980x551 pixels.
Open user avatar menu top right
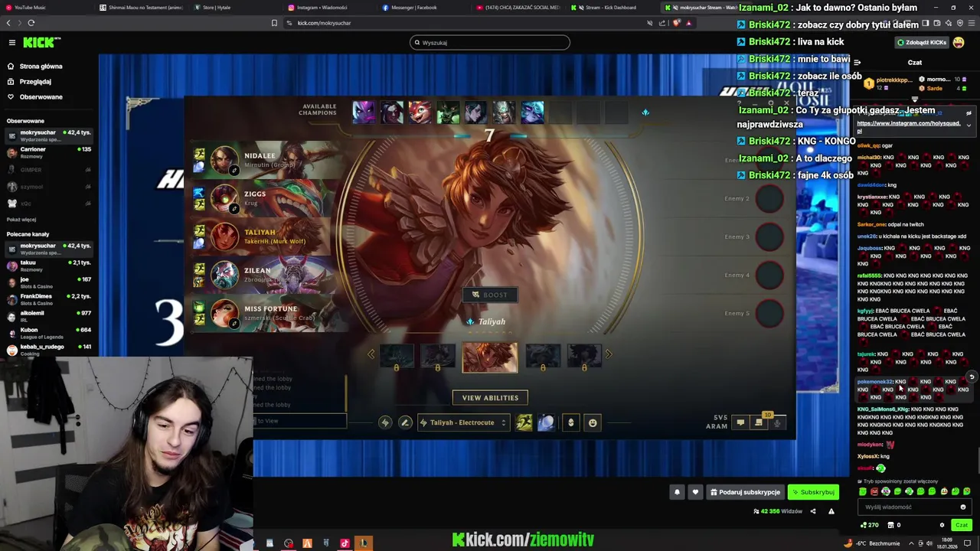coord(959,43)
